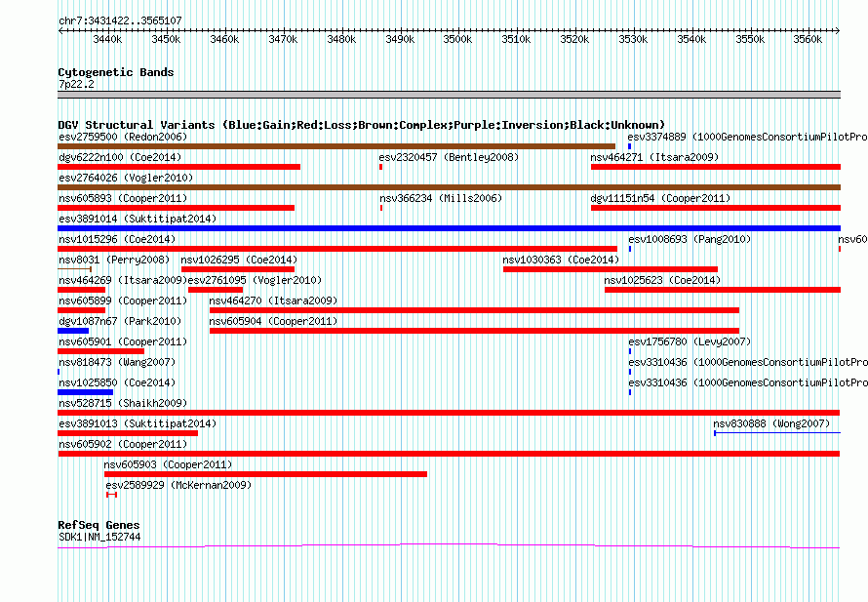Select the red nsv464270 loss bar
This screenshot has height=602, width=868.
(x=474, y=310)
